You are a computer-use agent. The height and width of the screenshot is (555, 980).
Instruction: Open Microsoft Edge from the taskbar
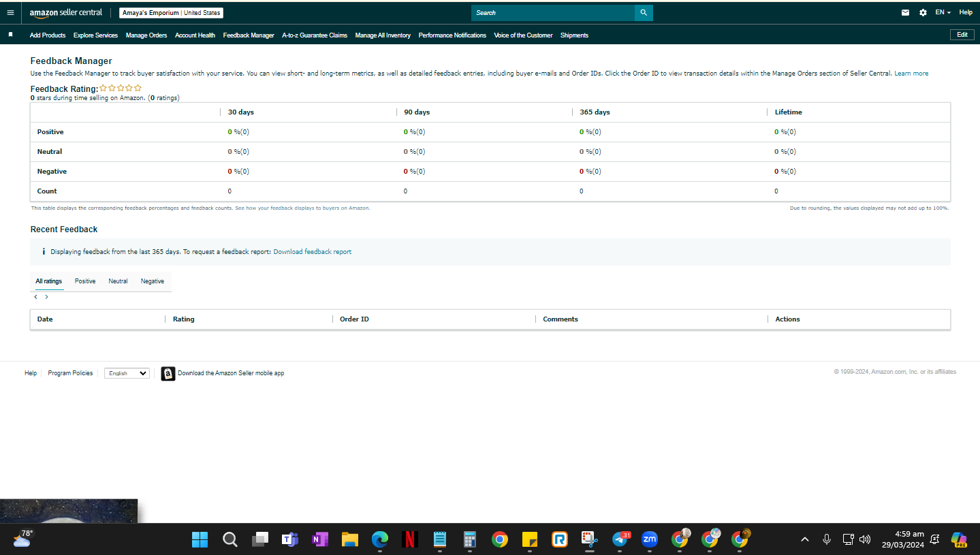click(379, 539)
